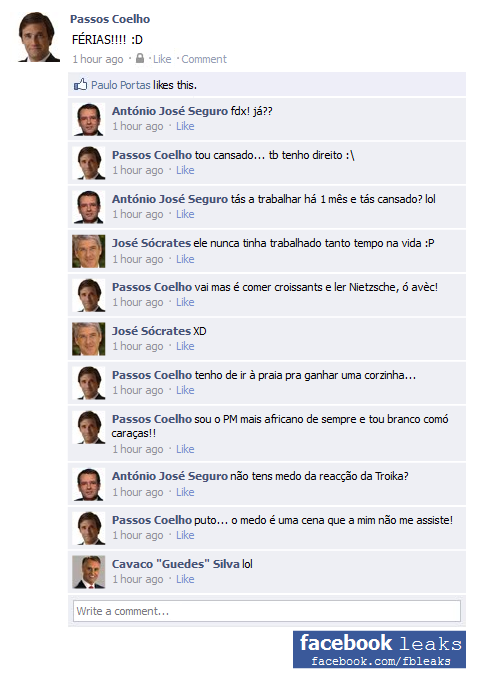This screenshot has height=680, width=480.
Task: Like the 'fdx! já??' comment
Action: point(185,126)
